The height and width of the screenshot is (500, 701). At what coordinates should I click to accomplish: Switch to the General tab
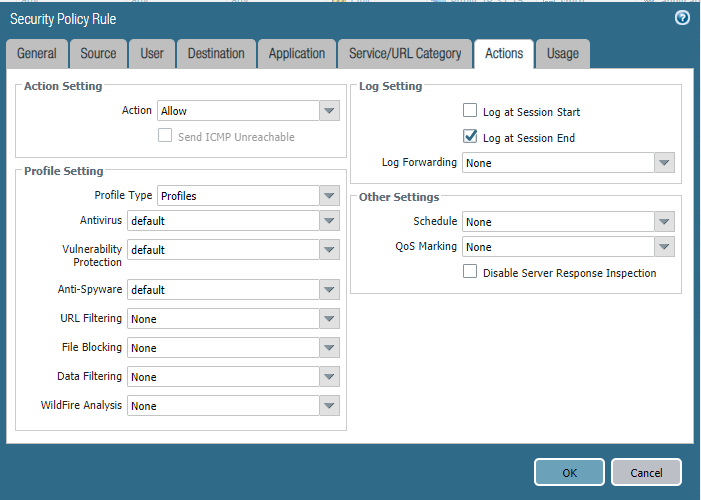[x=37, y=54]
